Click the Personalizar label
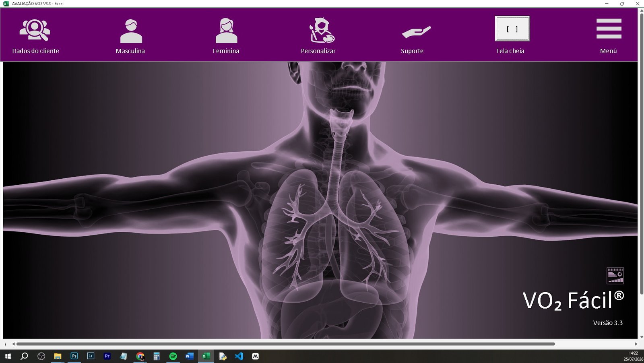 pyautogui.click(x=318, y=51)
